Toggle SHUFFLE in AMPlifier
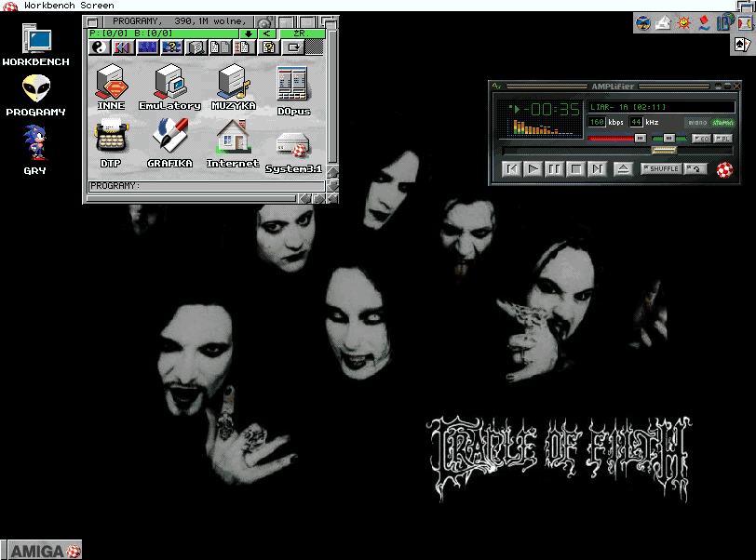756x560 pixels. point(661,168)
